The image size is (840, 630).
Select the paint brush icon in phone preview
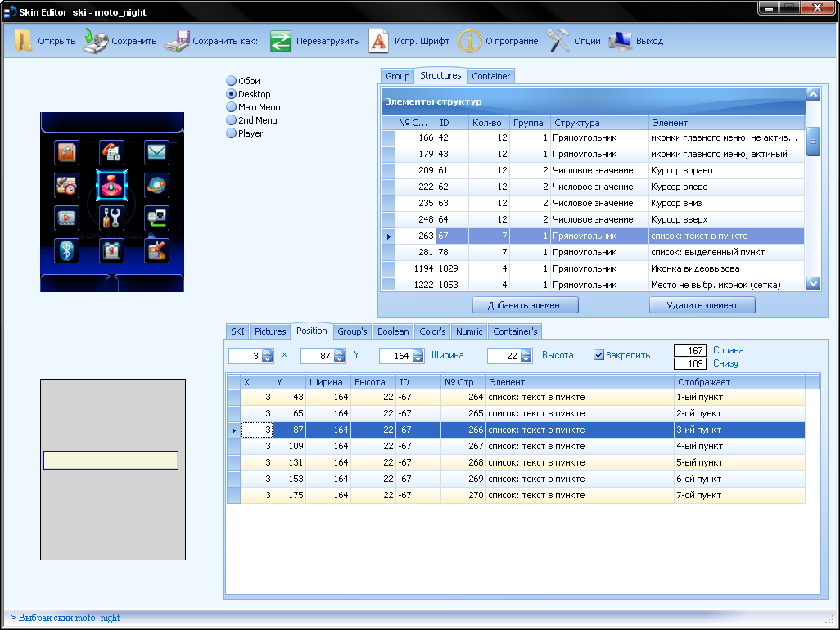click(x=156, y=250)
